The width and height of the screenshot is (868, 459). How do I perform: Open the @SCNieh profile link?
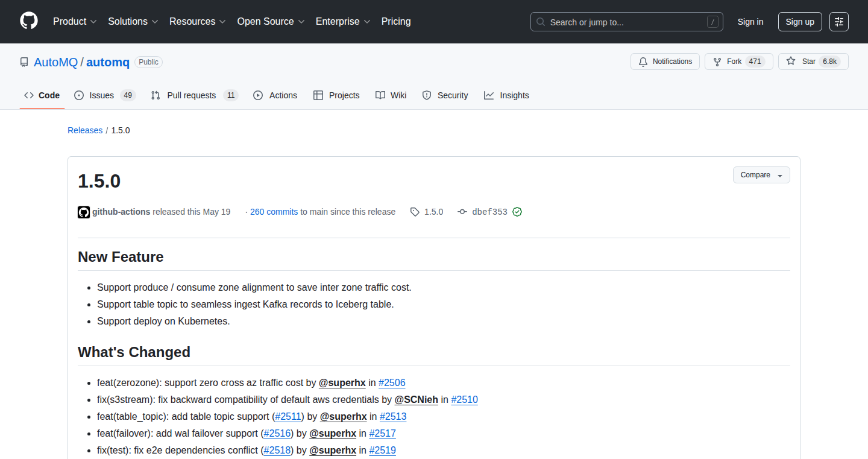[417, 399]
